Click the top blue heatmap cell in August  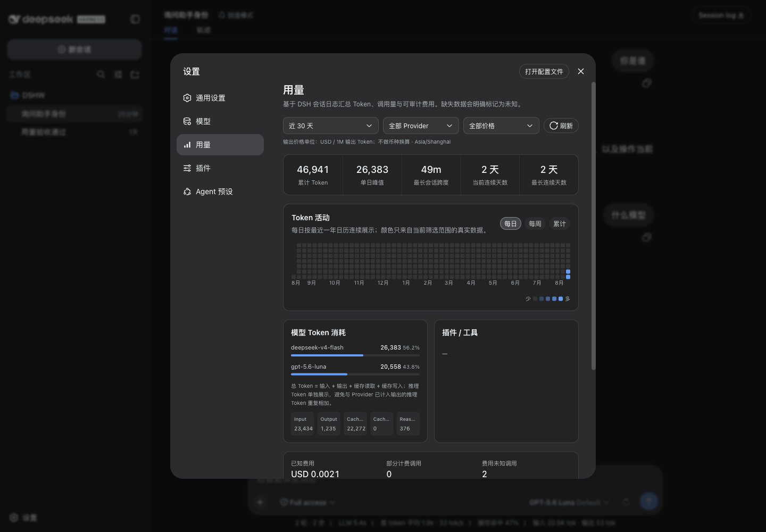[x=568, y=272]
